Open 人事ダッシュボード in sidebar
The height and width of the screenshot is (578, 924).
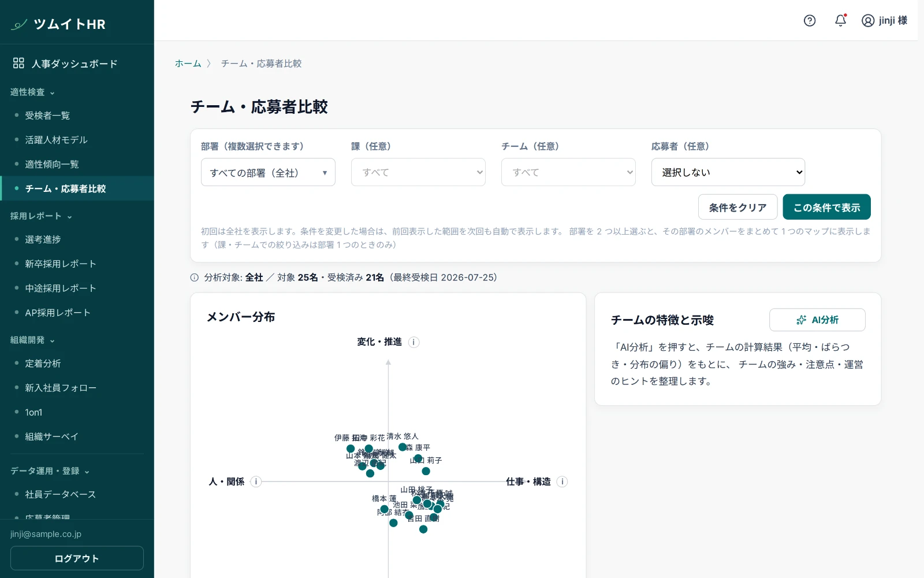point(77,64)
